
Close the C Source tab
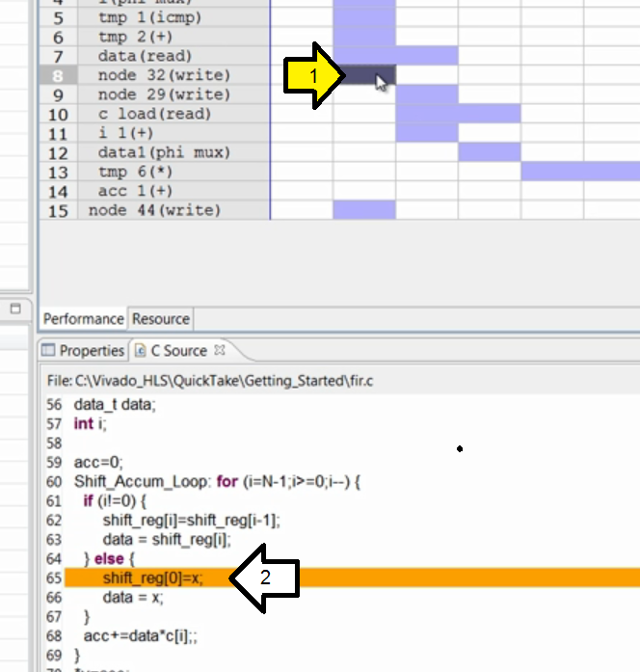(220, 350)
